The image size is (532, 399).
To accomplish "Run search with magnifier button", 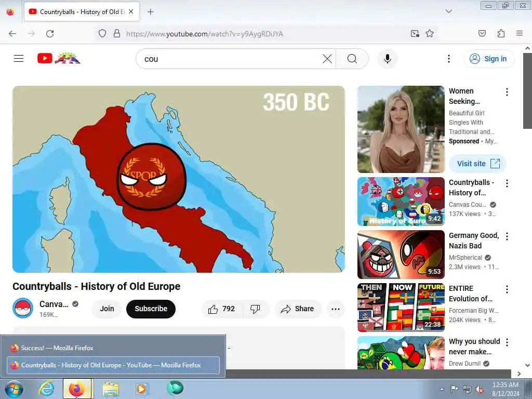I will point(352,59).
